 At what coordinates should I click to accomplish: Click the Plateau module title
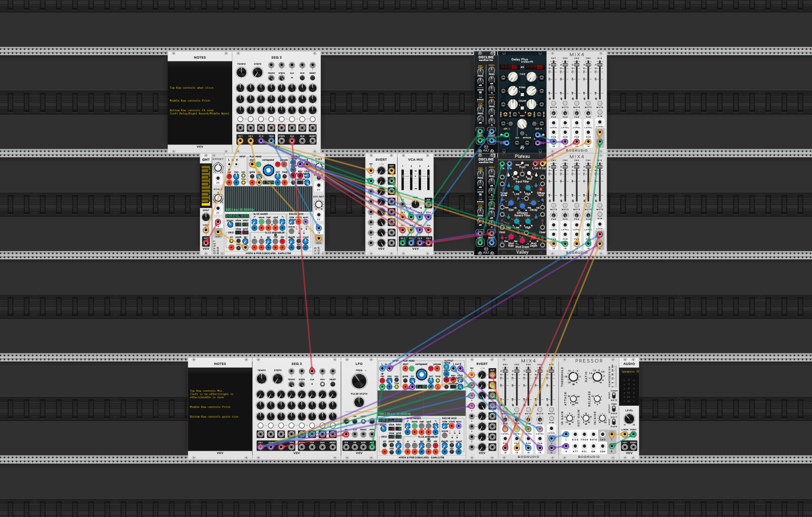[522, 156]
